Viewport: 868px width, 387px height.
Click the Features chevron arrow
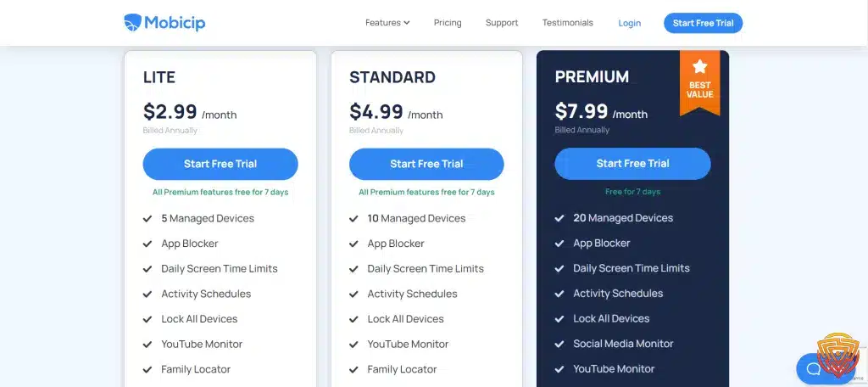pos(407,23)
